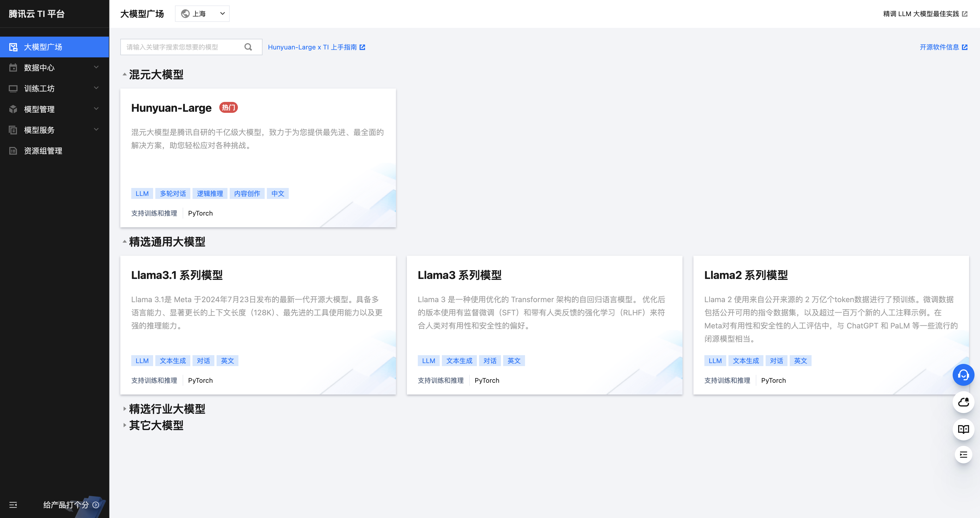Click external icon after 上手指南
The width and height of the screenshot is (980, 518).
[x=362, y=47]
